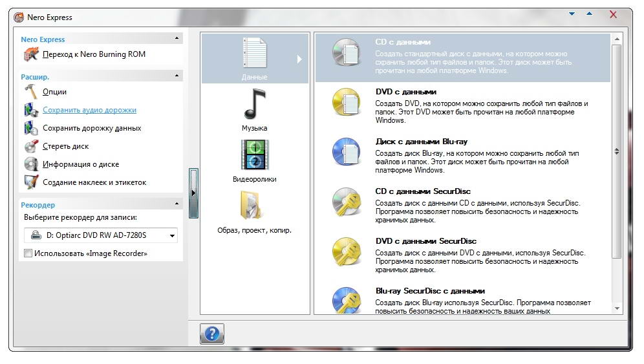
Task: Click the Выберите рекордер для записи label
Action: (80, 217)
